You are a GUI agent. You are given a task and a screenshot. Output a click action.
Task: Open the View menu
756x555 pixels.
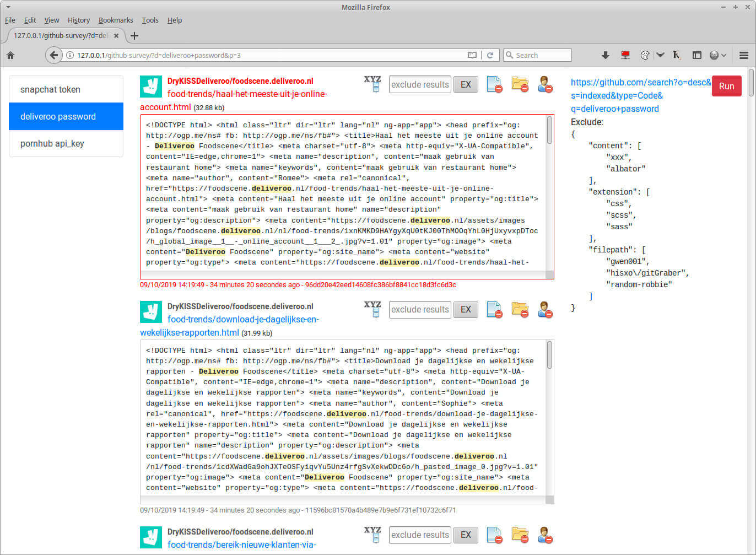pos(52,20)
